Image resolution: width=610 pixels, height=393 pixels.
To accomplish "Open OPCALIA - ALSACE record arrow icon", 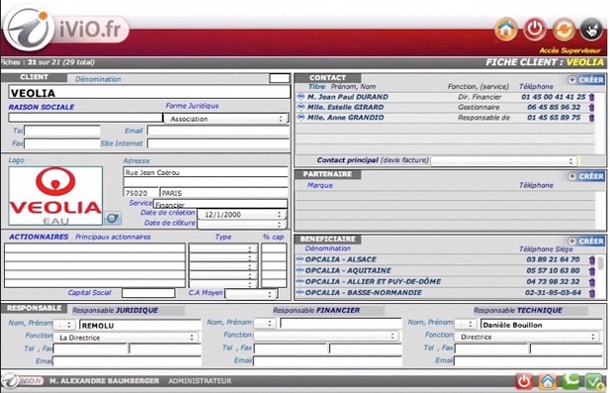I will pyautogui.click(x=300, y=259).
